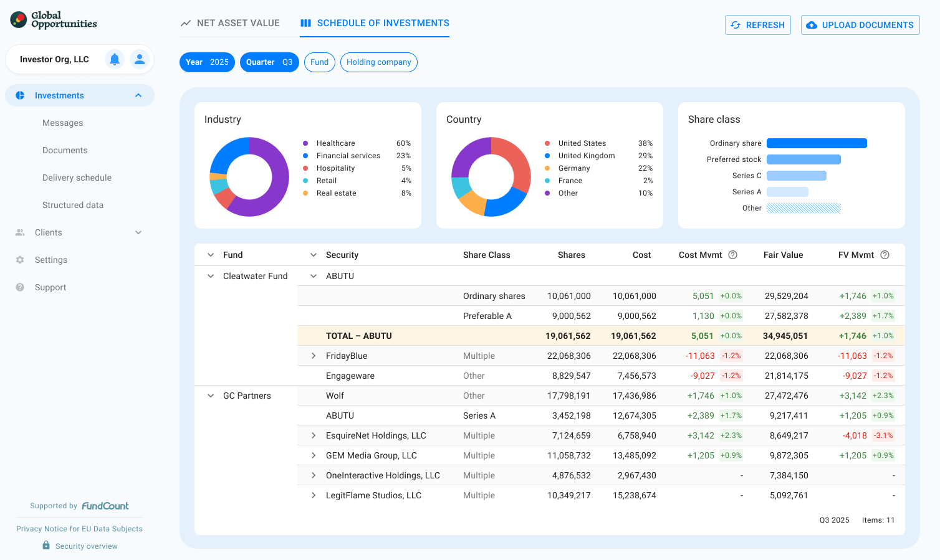The image size is (940, 560).
Task: Click the Clients people icon
Action: [x=20, y=232]
